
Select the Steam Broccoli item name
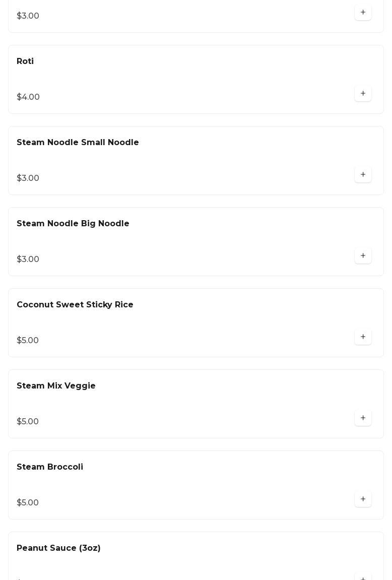pos(50,467)
